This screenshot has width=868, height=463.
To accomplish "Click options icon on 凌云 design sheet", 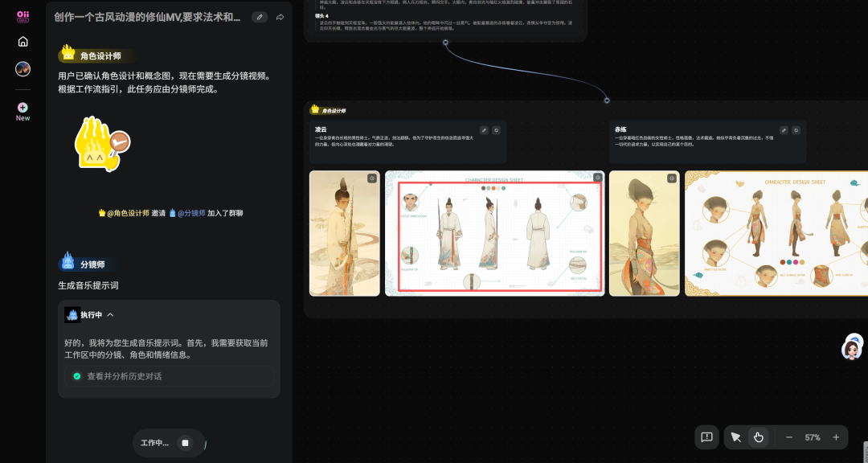I will [597, 178].
